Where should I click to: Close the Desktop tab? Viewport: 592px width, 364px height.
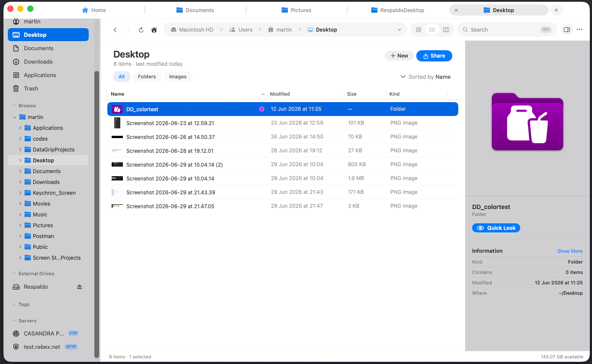456,10
